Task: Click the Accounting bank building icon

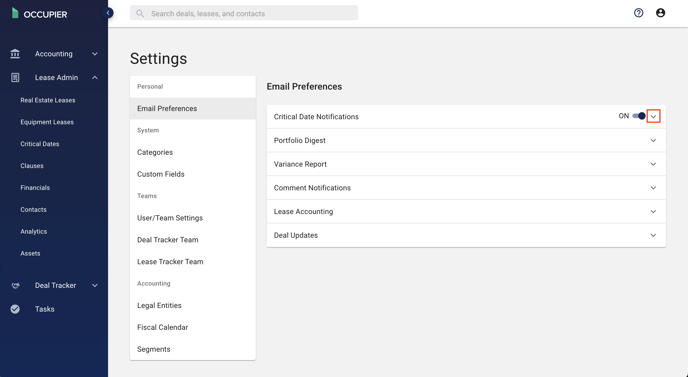Action: pyautogui.click(x=15, y=54)
